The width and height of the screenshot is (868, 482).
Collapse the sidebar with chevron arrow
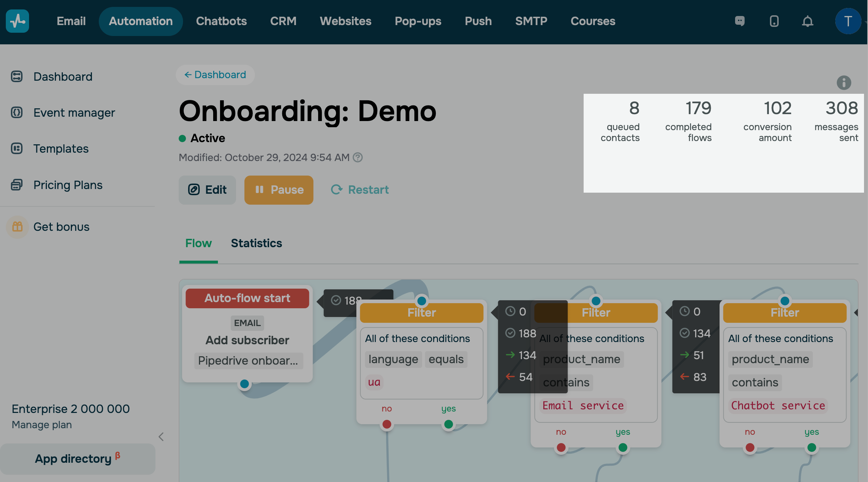(x=161, y=437)
